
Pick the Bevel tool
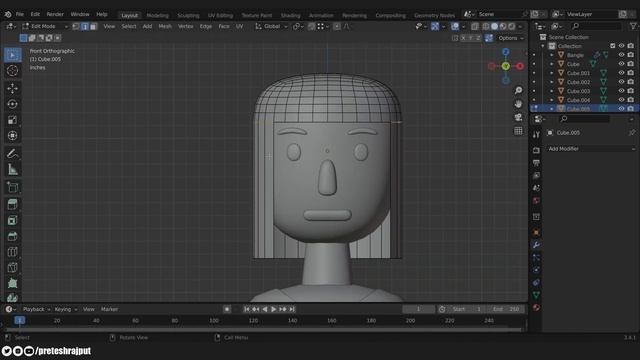(x=12, y=236)
